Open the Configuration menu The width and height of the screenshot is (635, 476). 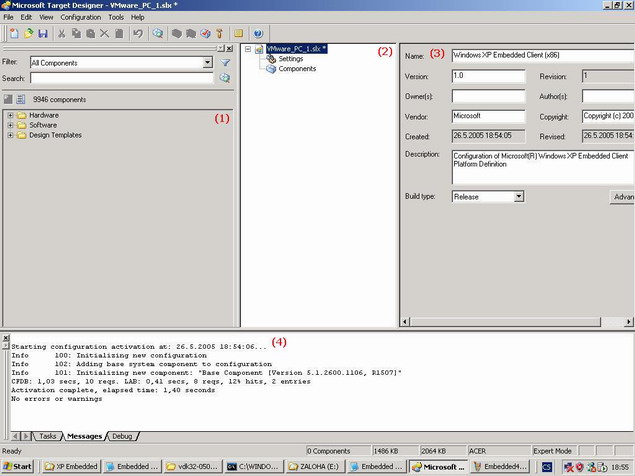(x=81, y=17)
